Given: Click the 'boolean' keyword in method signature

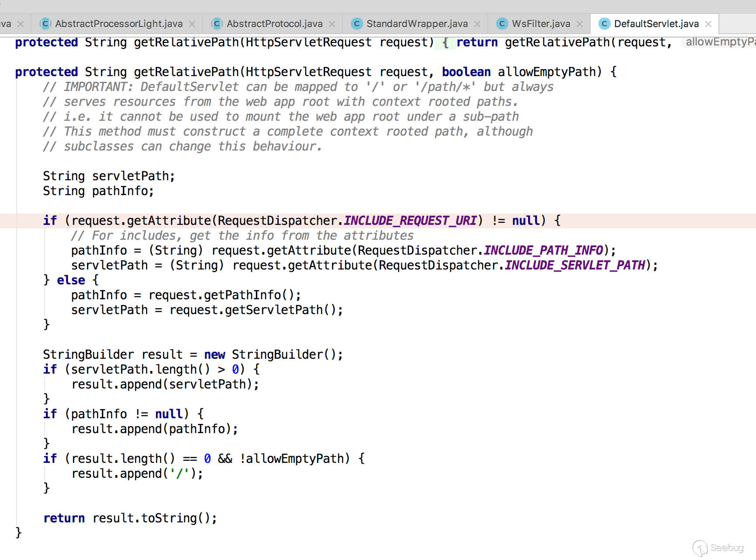Looking at the screenshot, I should (466, 72).
